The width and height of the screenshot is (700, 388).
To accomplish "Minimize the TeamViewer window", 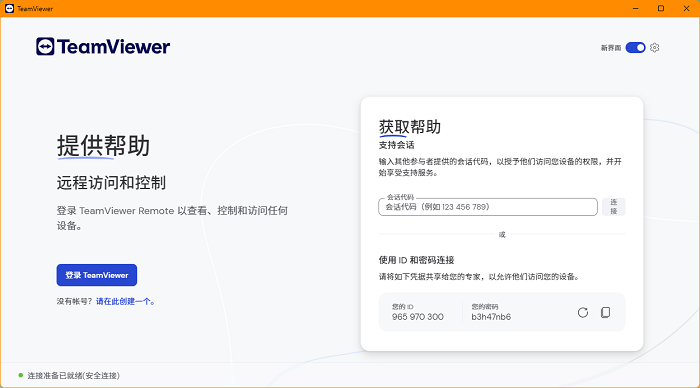I will [x=636, y=8].
